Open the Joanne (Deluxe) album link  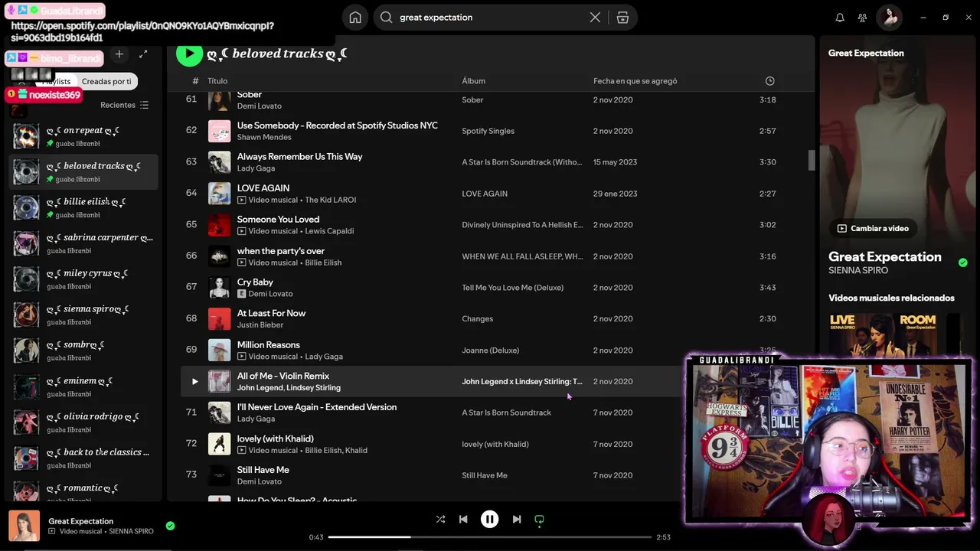[x=491, y=350]
